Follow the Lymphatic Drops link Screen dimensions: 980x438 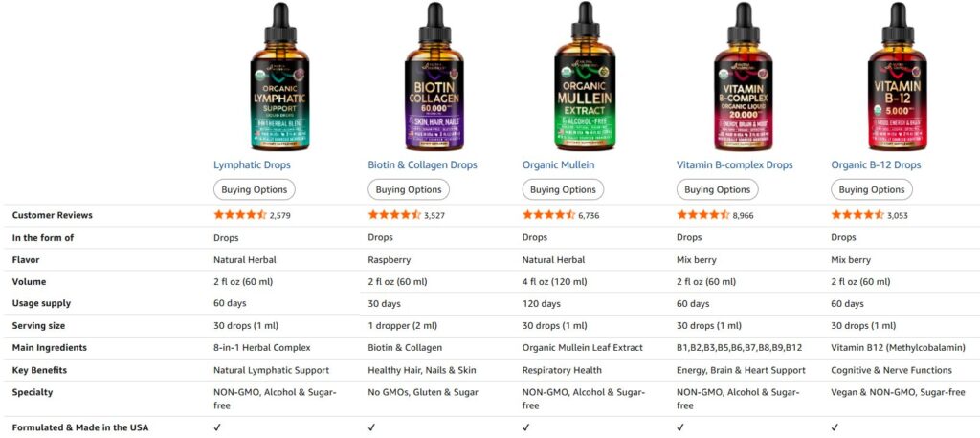[x=252, y=164]
